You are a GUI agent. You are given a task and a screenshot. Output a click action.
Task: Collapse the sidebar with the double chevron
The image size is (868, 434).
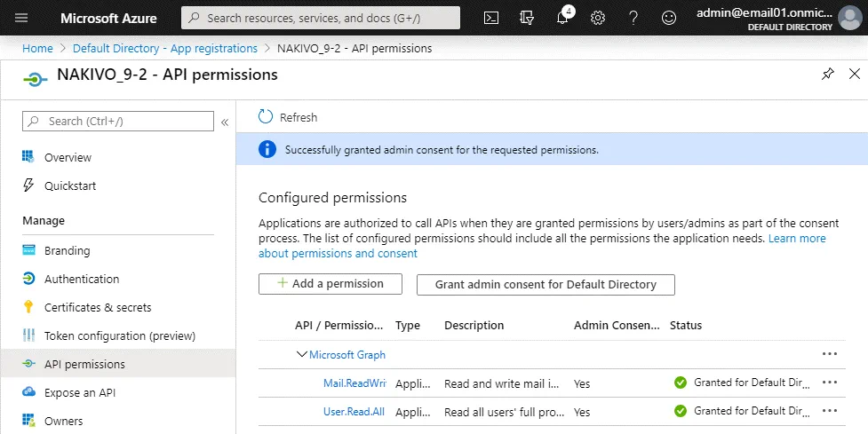pos(225,122)
